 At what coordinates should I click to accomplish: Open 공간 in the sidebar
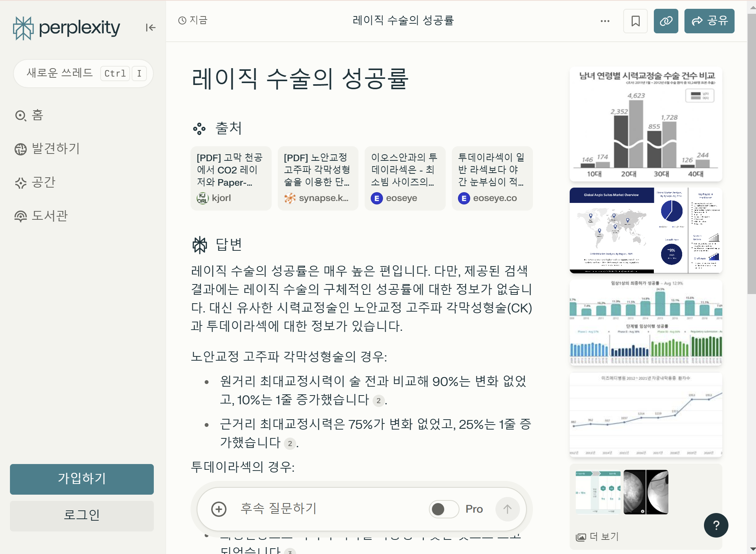[x=35, y=182]
